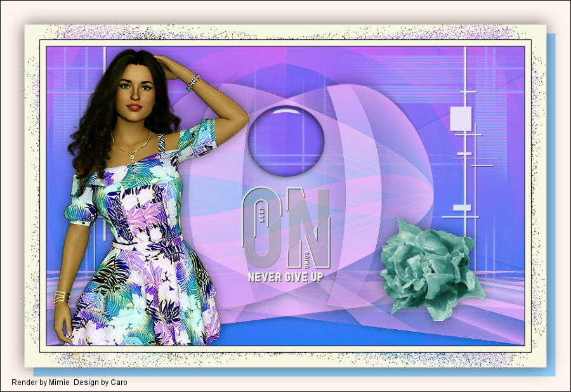Click the "Render by Mimie" credit text
Viewport: 571px width, 392px height.
(41, 382)
